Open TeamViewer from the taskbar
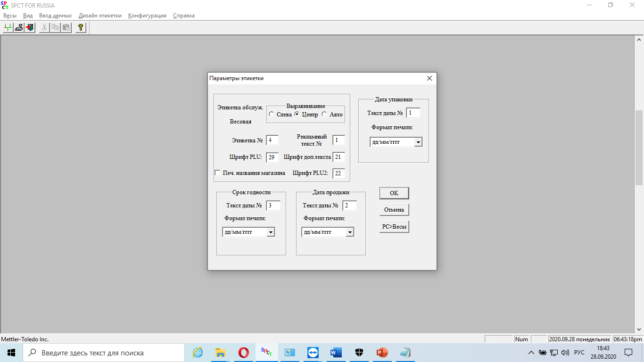 (x=313, y=353)
